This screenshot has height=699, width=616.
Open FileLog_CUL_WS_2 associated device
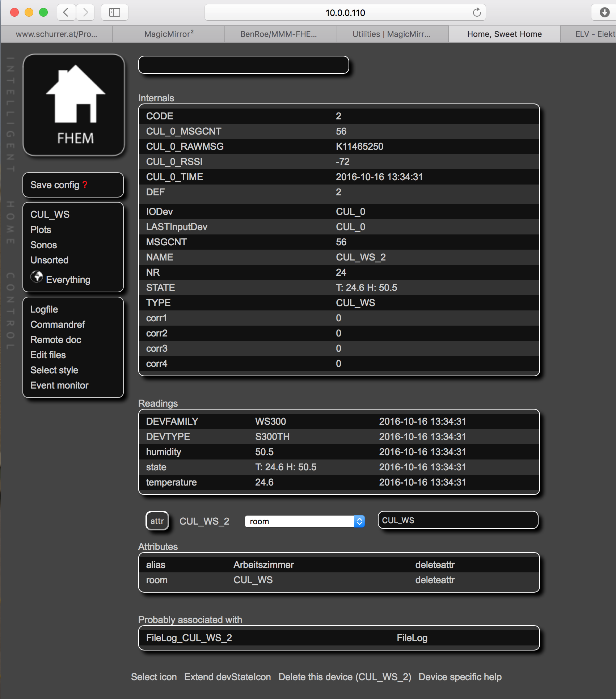click(189, 638)
